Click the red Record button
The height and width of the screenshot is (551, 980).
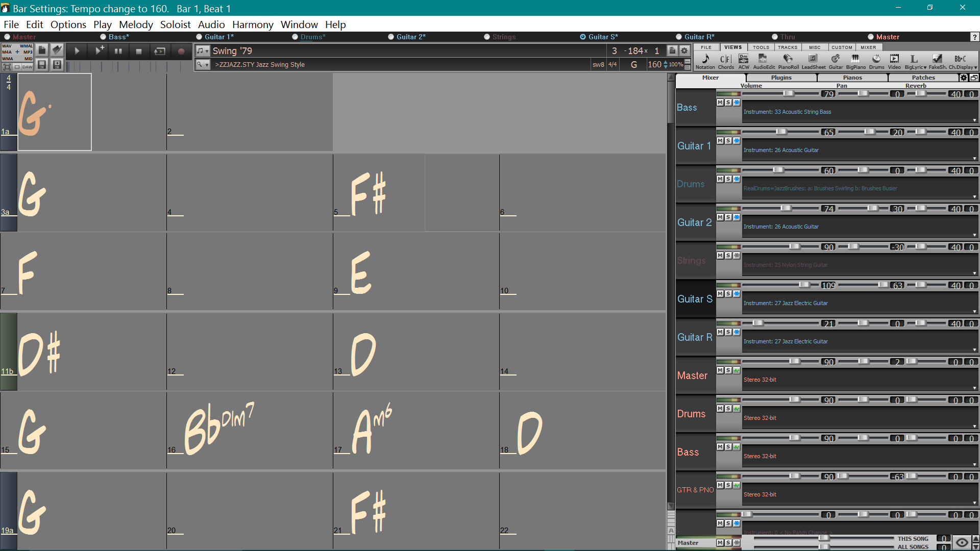click(181, 51)
